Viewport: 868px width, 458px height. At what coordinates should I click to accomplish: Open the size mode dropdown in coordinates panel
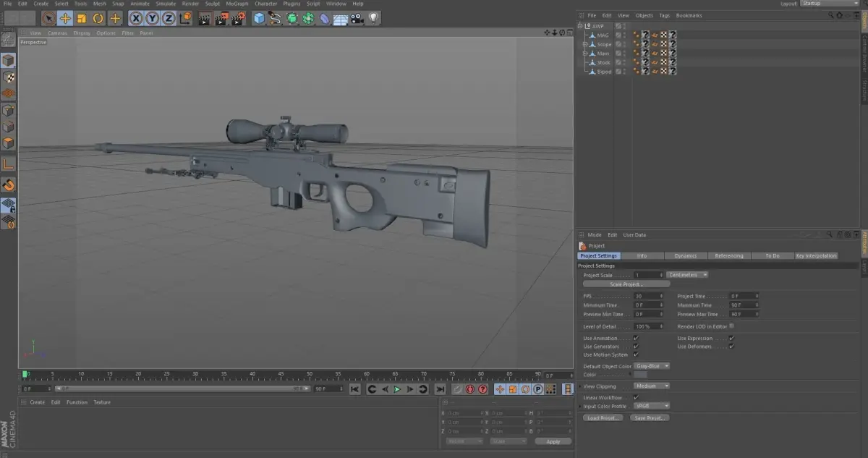pos(508,441)
